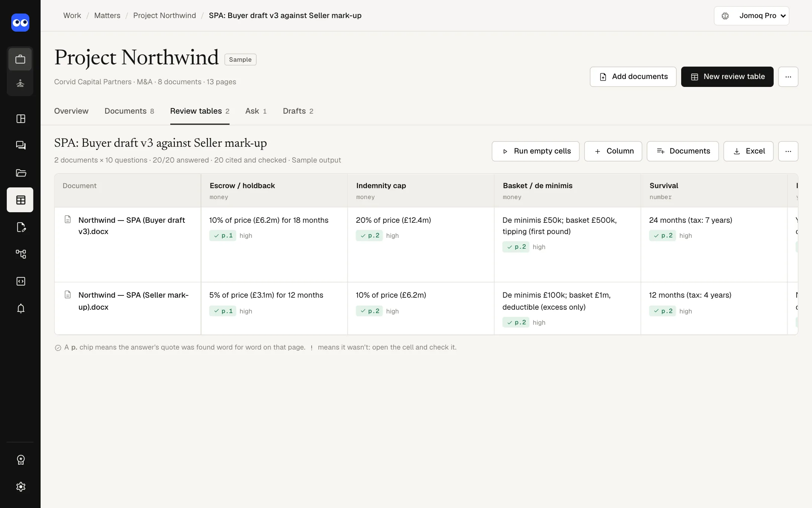Viewport: 812px width, 508px height.
Task: Click the Escrow / holdback column header
Action: click(274, 190)
